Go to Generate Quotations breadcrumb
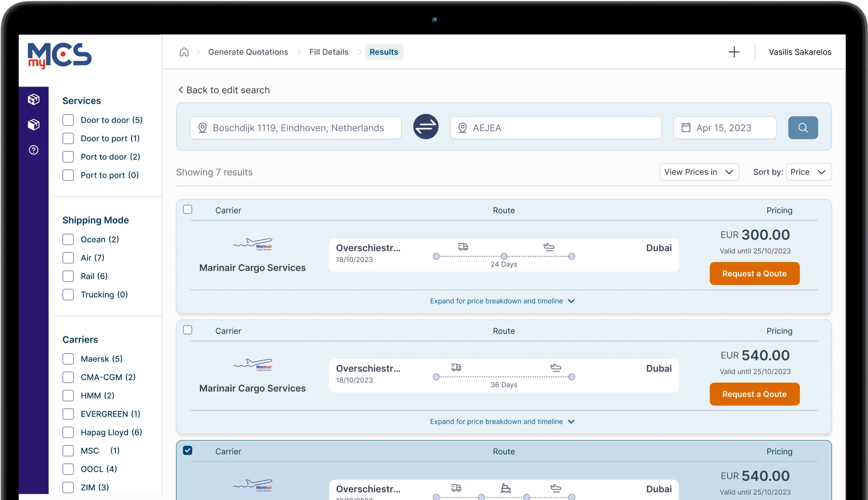Image resolution: width=868 pixels, height=500 pixels. [x=248, y=52]
